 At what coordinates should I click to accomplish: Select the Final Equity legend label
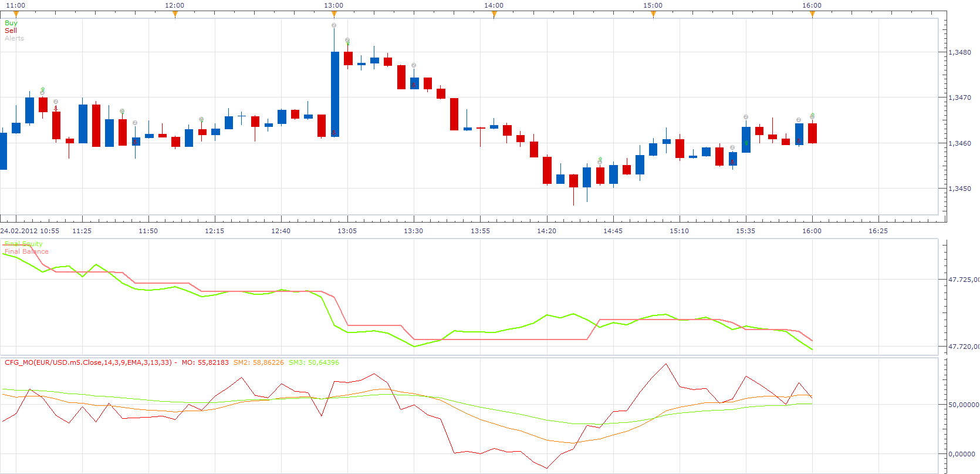point(23,244)
